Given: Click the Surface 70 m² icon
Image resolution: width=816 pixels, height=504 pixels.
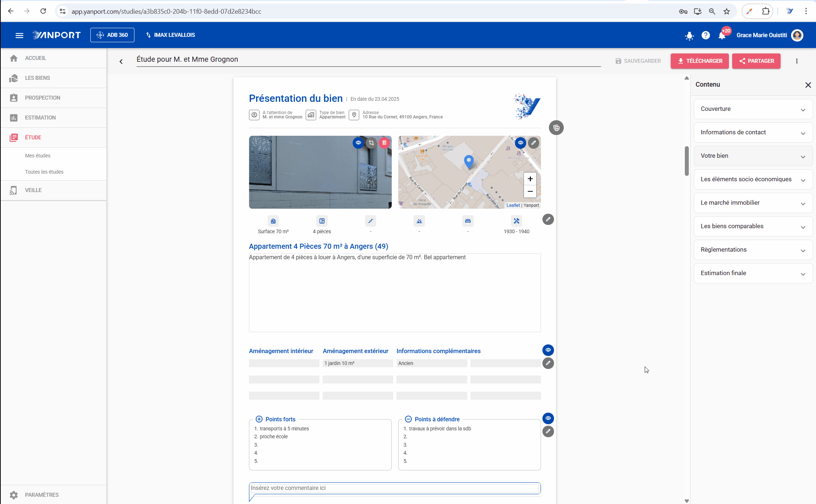Looking at the screenshot, I should (x=273, y=221).
